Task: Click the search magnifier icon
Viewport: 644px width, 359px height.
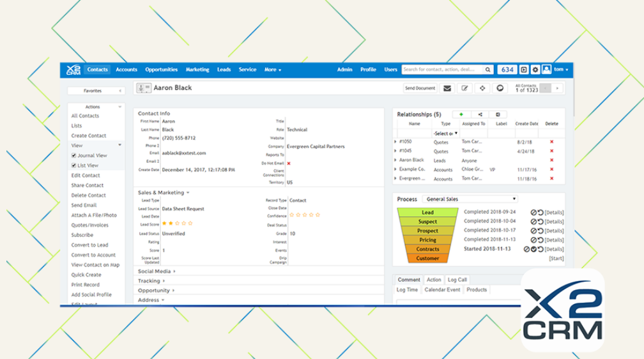Action: (487, 70)
